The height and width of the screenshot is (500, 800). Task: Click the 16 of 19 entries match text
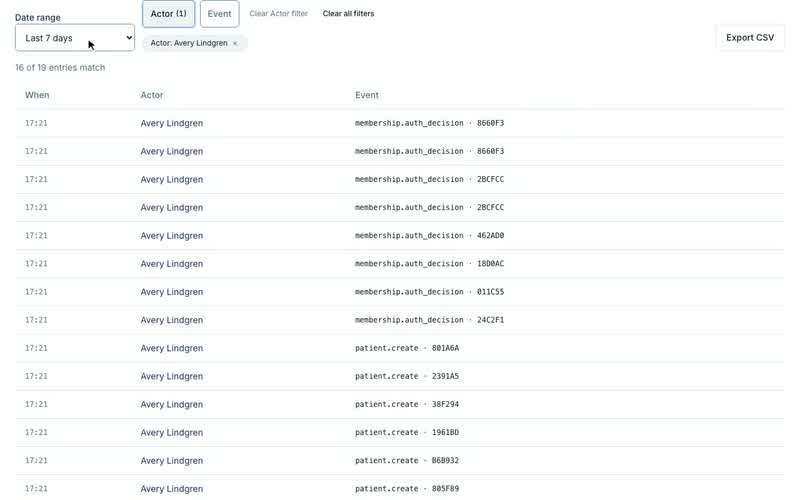pos(60,67)
